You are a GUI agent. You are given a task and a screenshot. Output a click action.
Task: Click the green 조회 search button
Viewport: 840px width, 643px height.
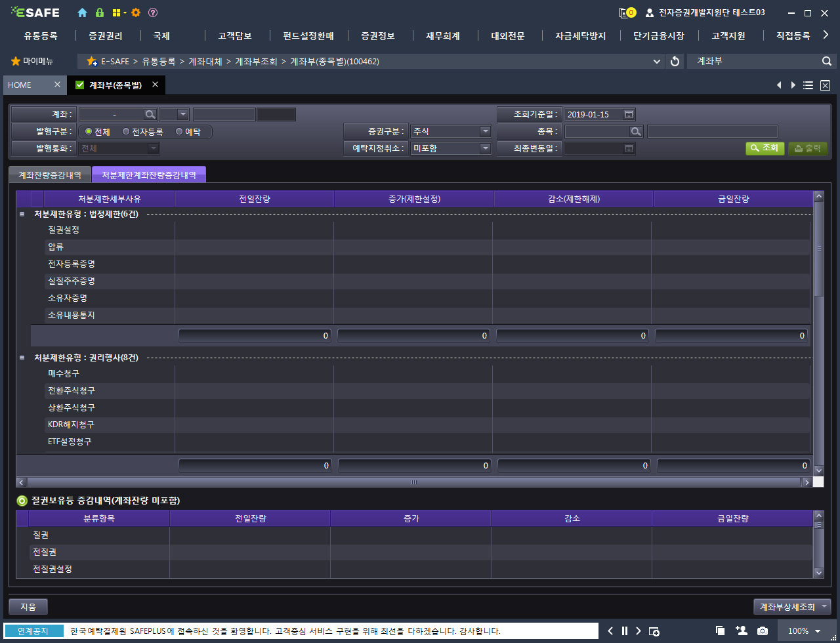[765, 148]
